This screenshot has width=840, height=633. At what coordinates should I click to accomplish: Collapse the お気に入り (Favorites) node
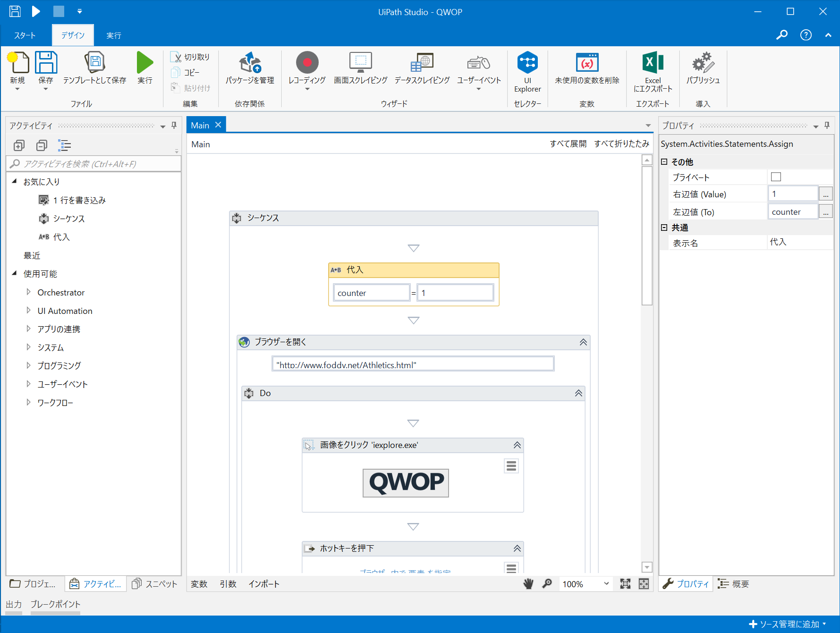coord(14,181)
